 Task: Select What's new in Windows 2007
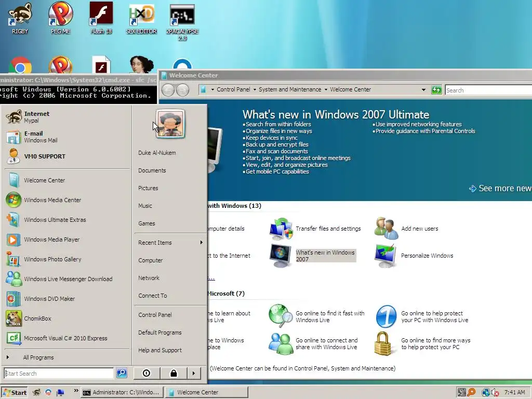pyautogui.click(x=312, y=256)
